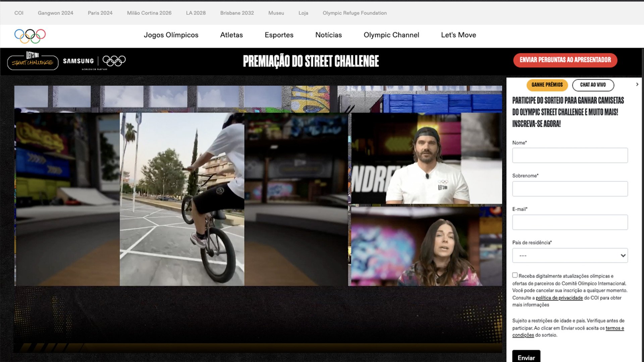Screen dimensions: 644x362
Task: Open the Esportes menu
Action: [x=279, y=35]
